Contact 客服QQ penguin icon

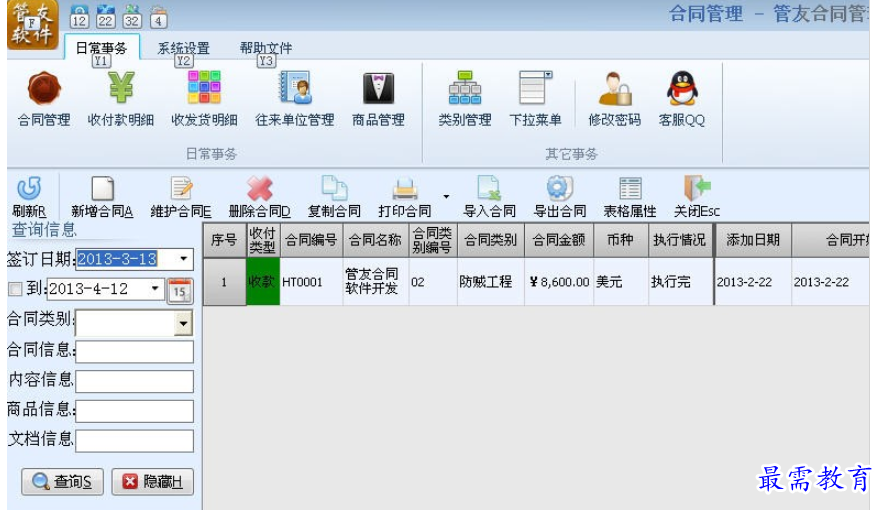(x=681, y=88)
